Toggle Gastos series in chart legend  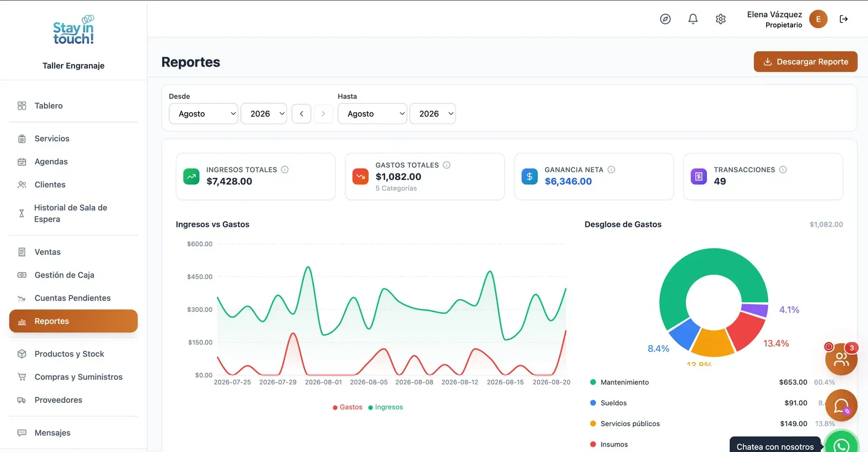[x=347, y=407]
